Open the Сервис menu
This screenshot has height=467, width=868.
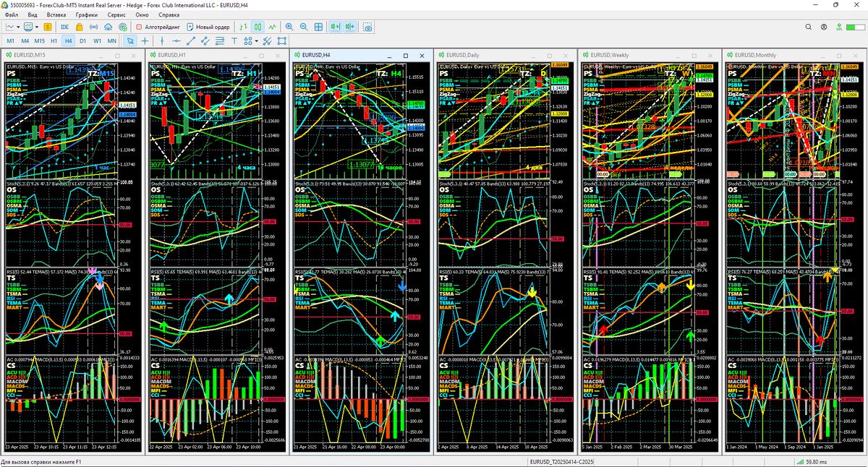[x=116, y=14]
